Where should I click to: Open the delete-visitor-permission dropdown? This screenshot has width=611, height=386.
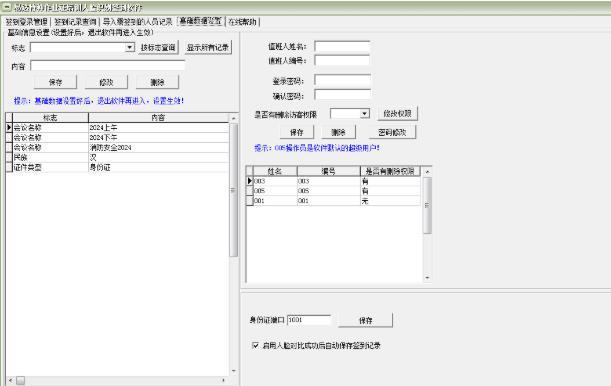364,114
